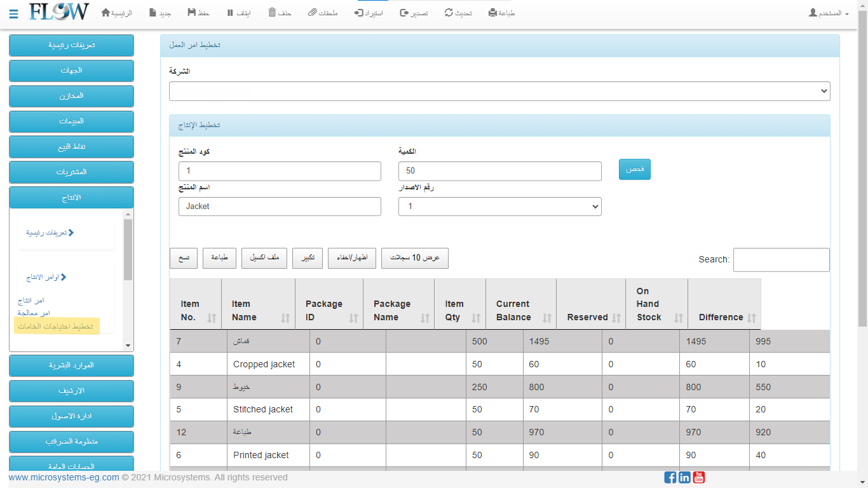
Task: Click the Refresh (تحديث) toolbar icon
Action: pos(449,13)
